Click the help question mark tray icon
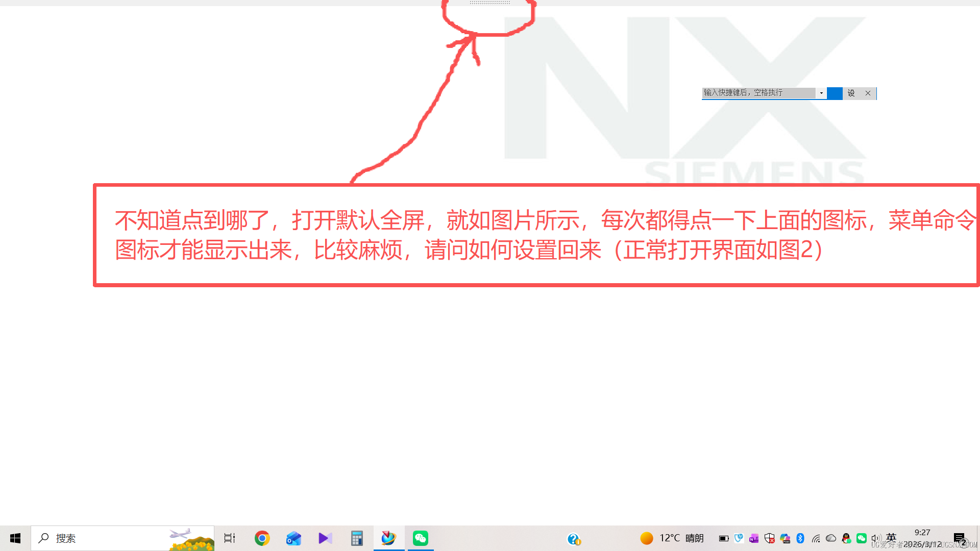Image resolution: width=980 pixels, height=551 pixels. [x=574, y=539]
